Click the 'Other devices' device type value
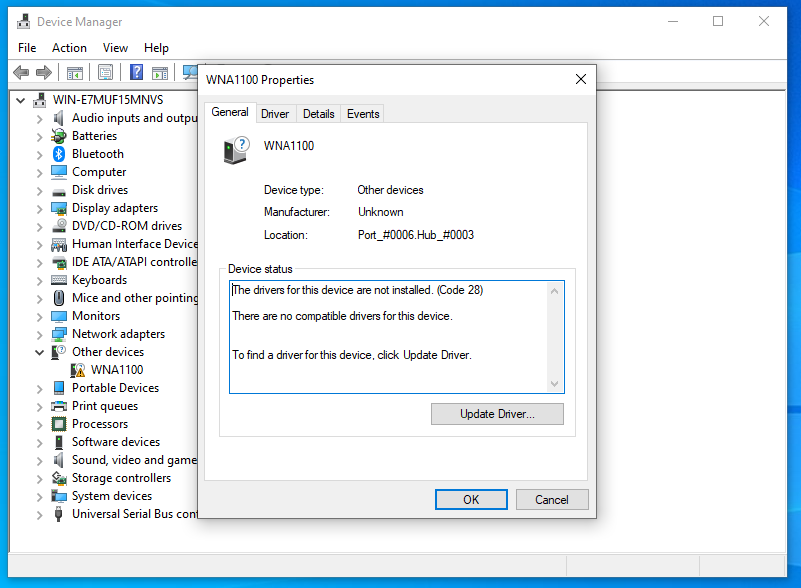The height and width of the screenshot is (588, 801). pyautogui.click(x=390, y=190)
